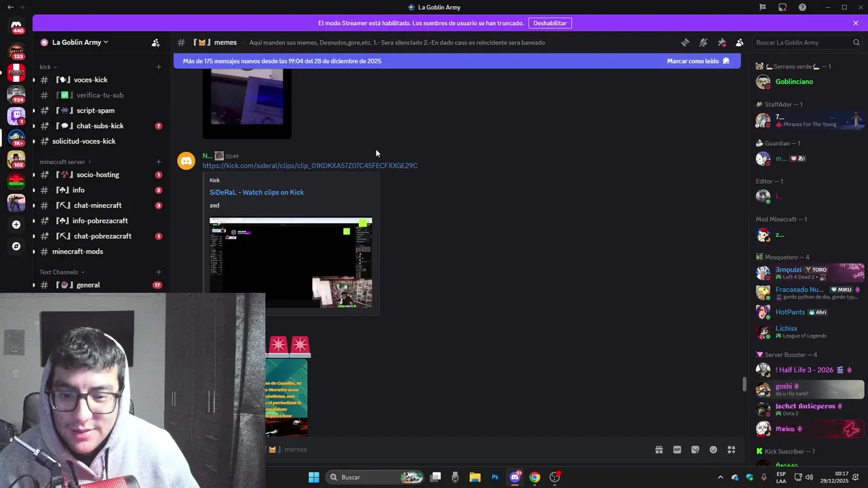Toggle the member list icon

(740, 42)
